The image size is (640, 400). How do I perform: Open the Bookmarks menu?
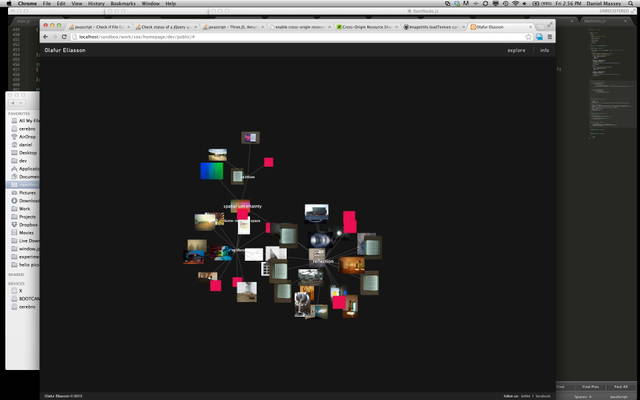tap(123, 3)
